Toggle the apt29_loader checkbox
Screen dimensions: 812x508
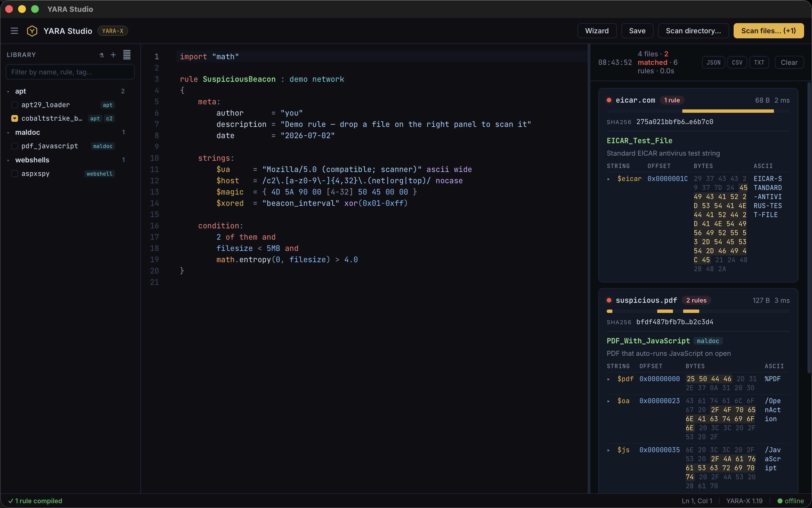(14, 105)
